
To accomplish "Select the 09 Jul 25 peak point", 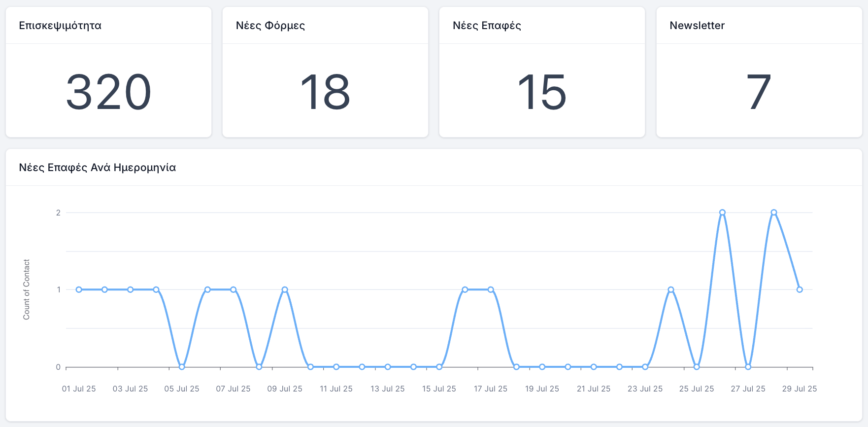I will (x=285, y=289).
